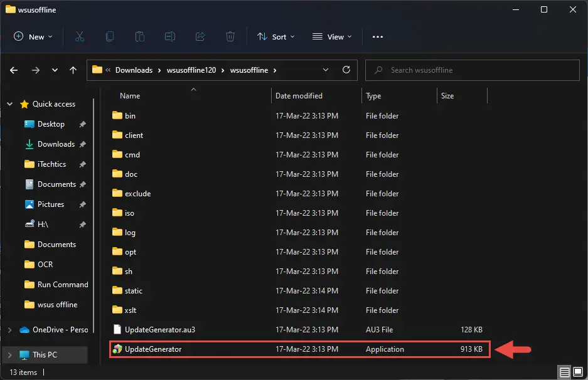Viewport: 588px width, 380px height.
Task: Open the H:\ drive in sidebar
Action: (43, 224)
